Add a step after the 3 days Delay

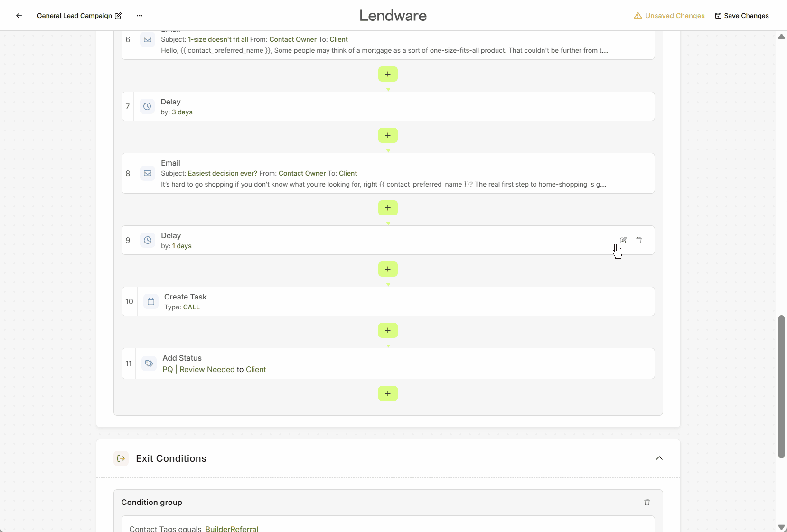[x=388, y=135]
